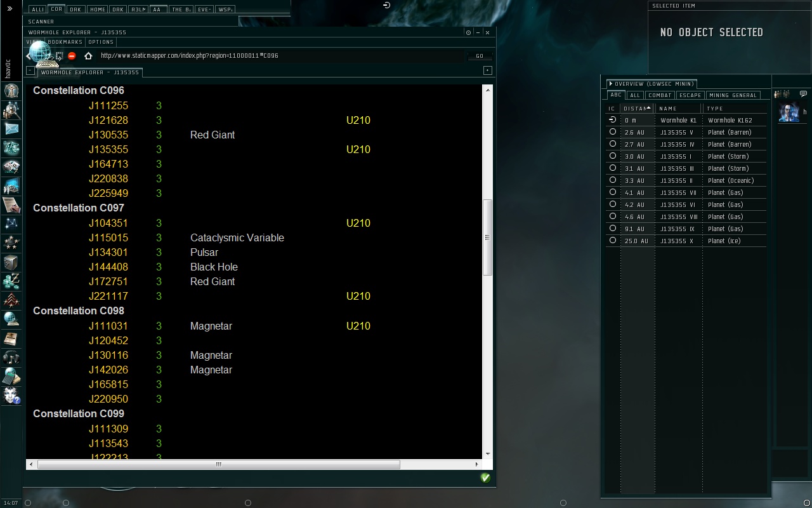Open the character sheet sidebar icon
Image resolution: width=812 pixels, height=508 pixels.
(11, 91)
